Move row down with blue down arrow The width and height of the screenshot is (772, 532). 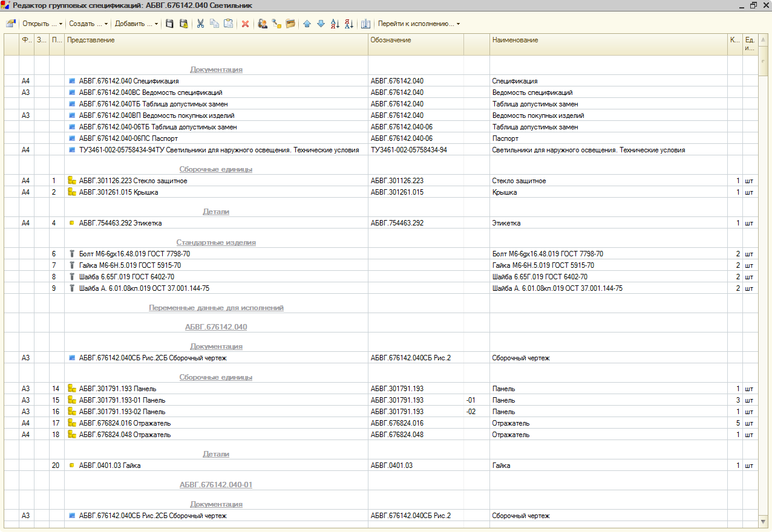(321, 24)
